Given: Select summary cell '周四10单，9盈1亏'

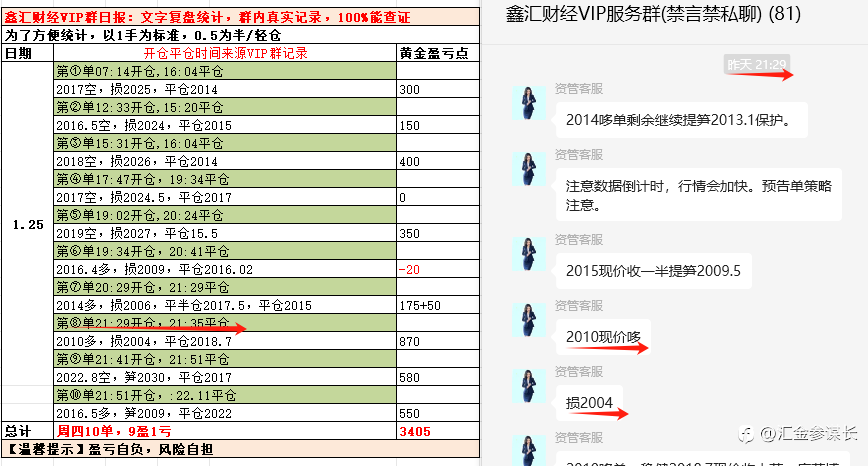Looking at the screenshot, I should [225, 431].
